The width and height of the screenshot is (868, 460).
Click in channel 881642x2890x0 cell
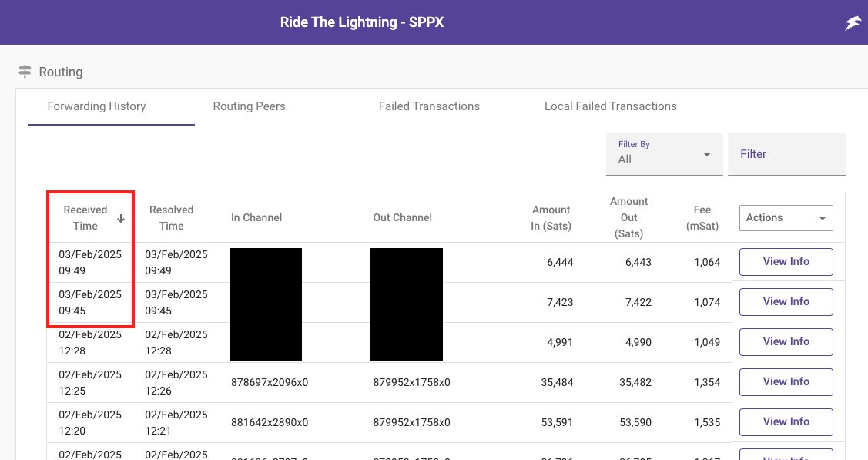[x=270, y=422]
